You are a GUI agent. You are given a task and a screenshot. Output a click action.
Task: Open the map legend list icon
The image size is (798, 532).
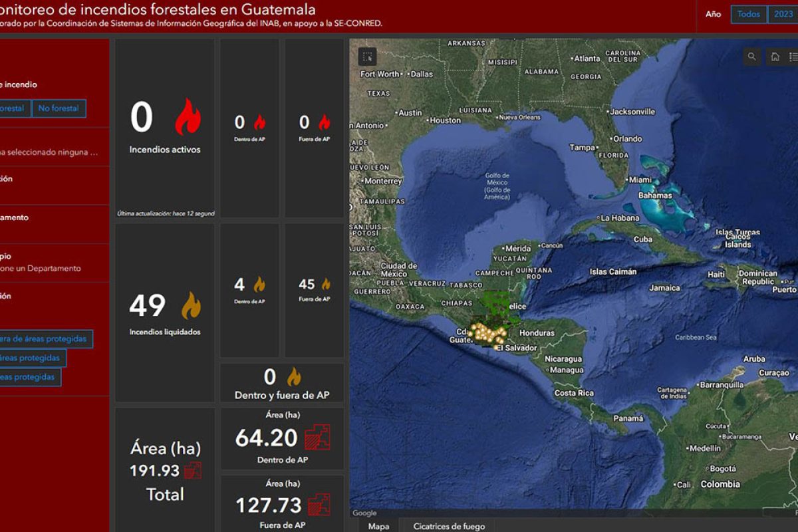tap(793, 57)
